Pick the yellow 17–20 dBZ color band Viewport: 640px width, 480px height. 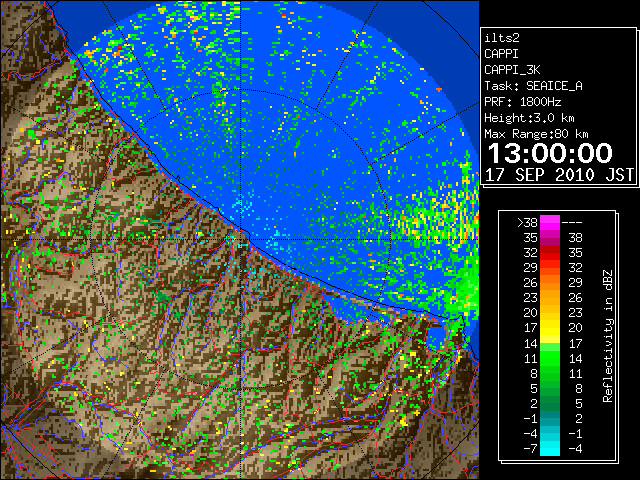pos(550,328)
